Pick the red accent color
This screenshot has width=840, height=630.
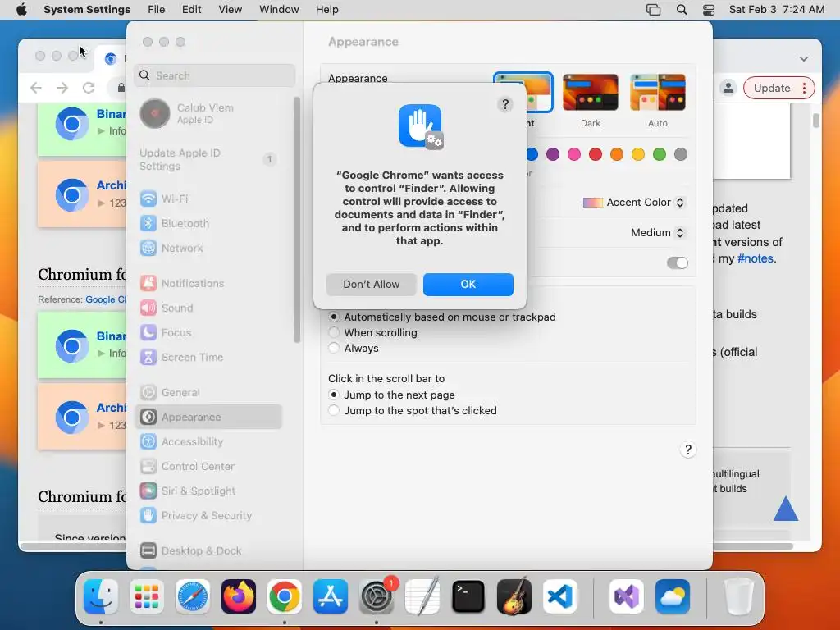point(596,154)
